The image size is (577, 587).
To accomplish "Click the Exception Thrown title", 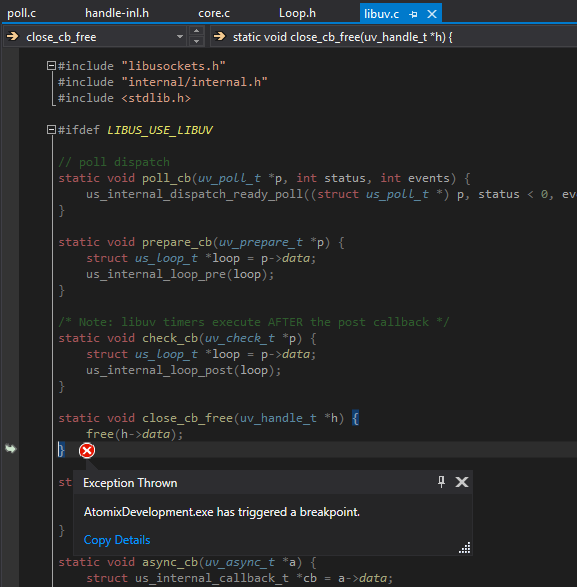I will [x=130, y=483].
